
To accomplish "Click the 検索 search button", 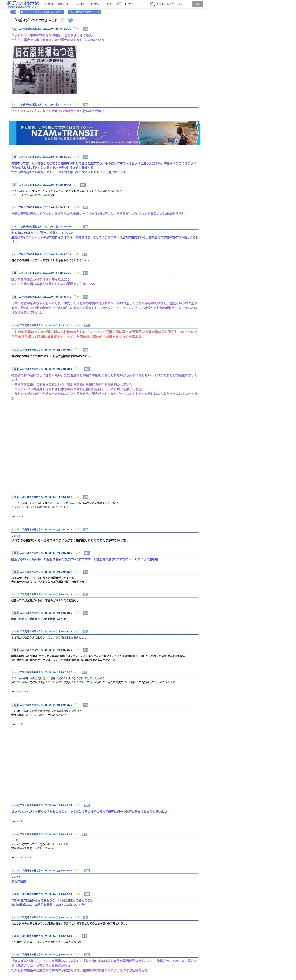I will pos(197,4).
